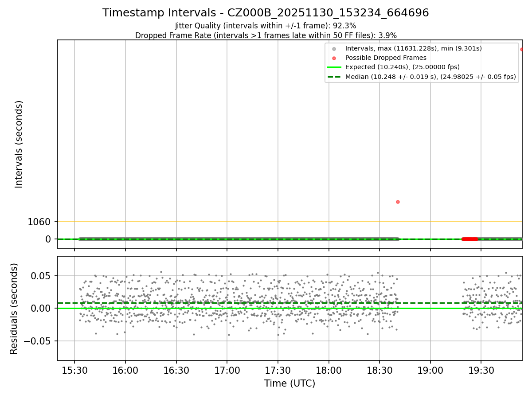Click the dashed green median line in residuals plot
532x399 pixels.
pyautogui.click(x=289, y=303)
